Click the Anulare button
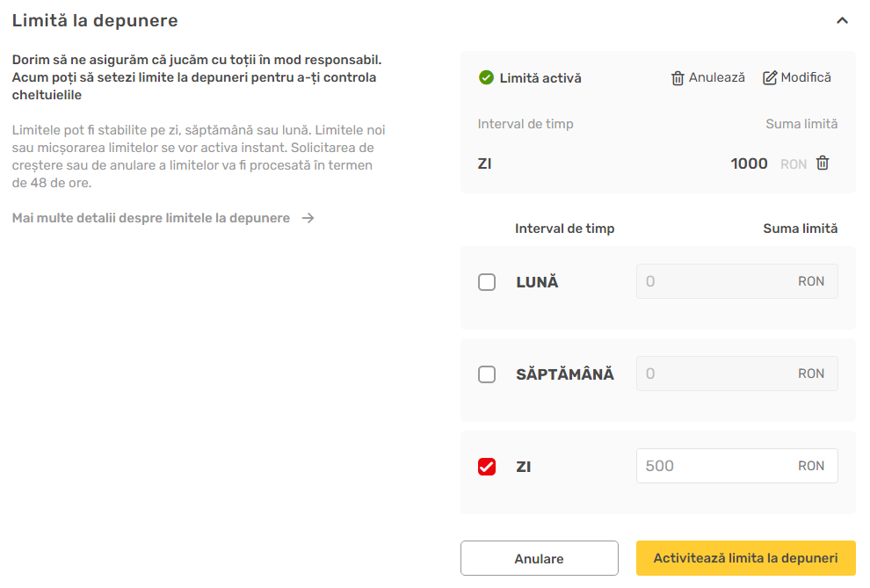 [540, 558]
